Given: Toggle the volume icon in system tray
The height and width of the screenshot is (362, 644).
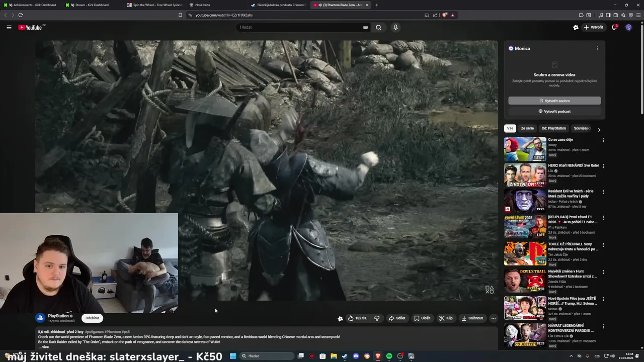Looking at the screenshot, I should click(612, 356).
